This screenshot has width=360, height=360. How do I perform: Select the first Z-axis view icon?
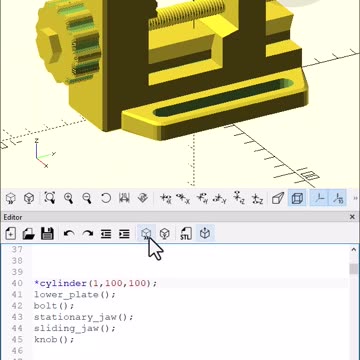pyautogui.click(x=239, y=199)
